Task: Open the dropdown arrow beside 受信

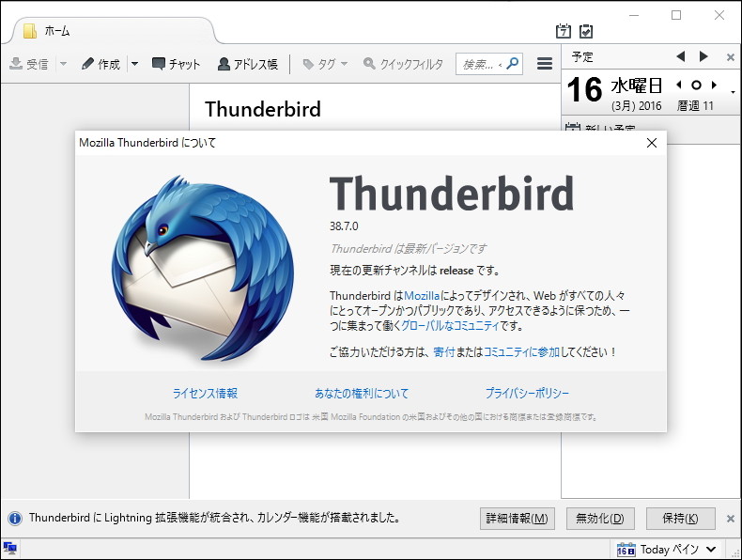Action: tap(63, 64)
